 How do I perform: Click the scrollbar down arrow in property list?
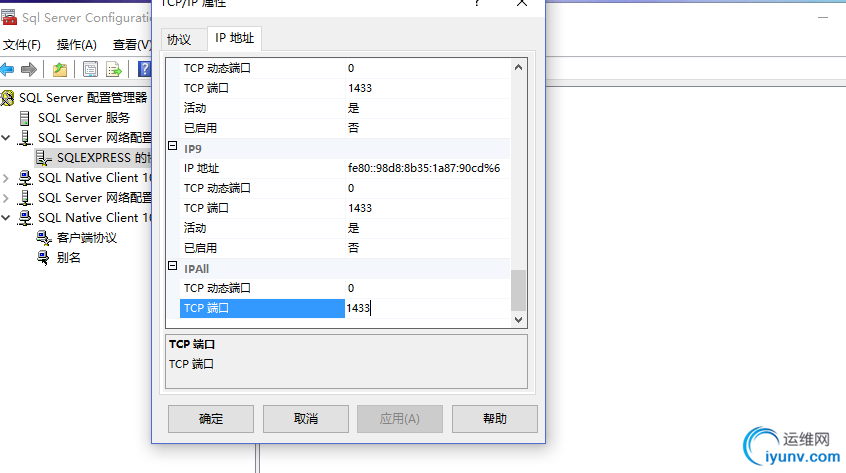(x=518, y=320)
